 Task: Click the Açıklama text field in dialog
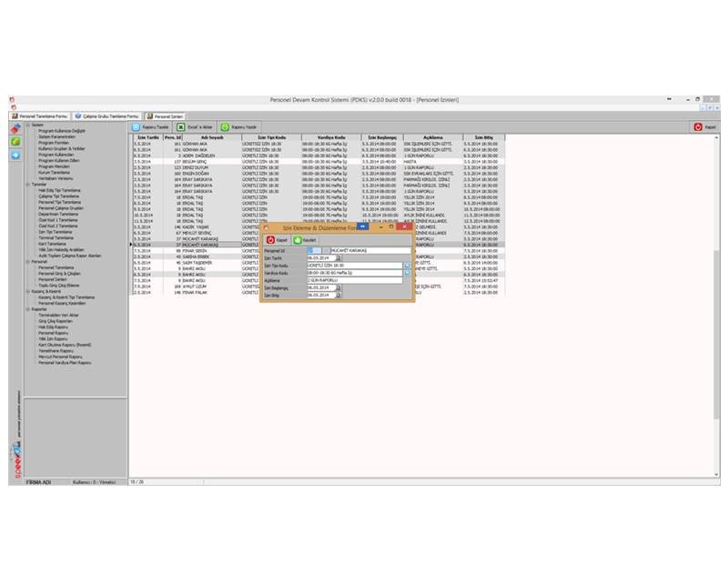point(355,280)
